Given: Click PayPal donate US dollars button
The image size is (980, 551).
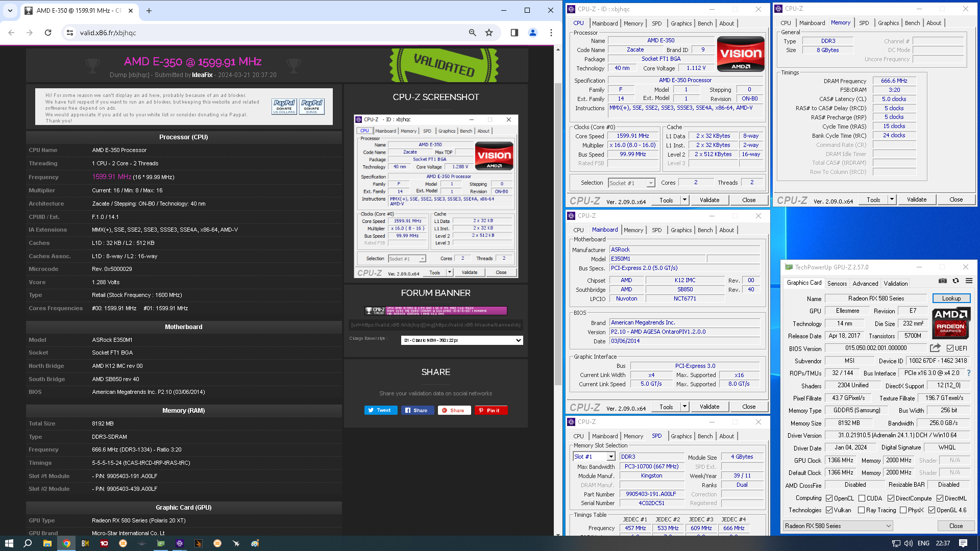Looking at the screenshot, I should (284, 106).
